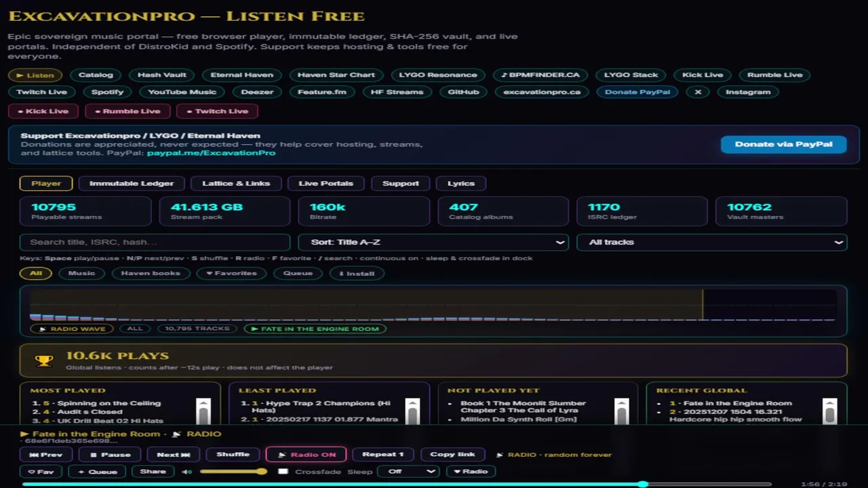Open the Donate PayPal nav pill
Image resolution: width=868 pixels, height=488 pixels.
tap(637, 92)
